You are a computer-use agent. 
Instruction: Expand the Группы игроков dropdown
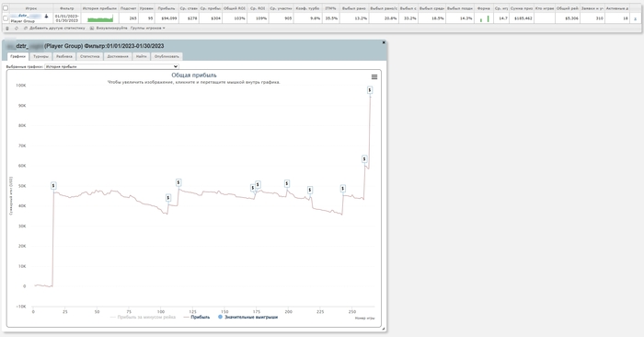click(148, 29)
